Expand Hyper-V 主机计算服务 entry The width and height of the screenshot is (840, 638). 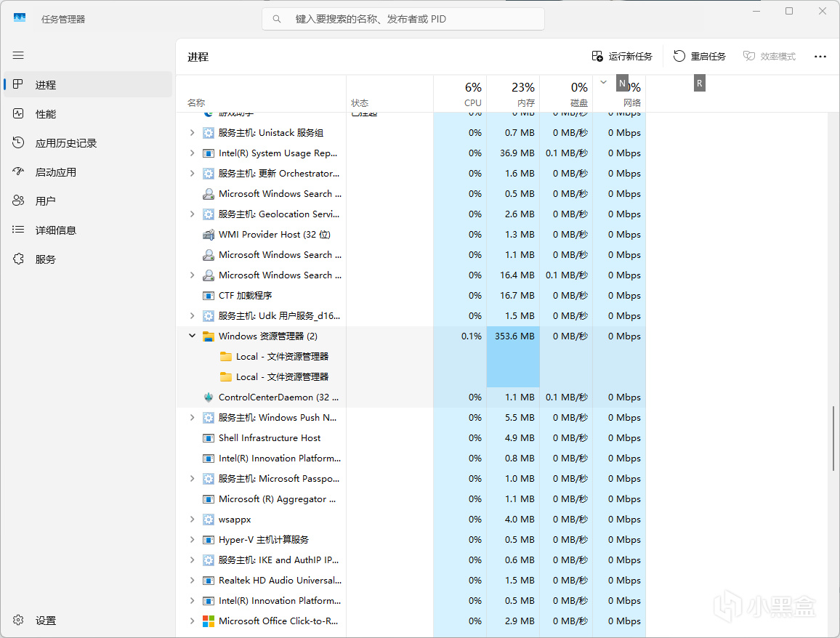pyautogui.click(x=192, y=540)
